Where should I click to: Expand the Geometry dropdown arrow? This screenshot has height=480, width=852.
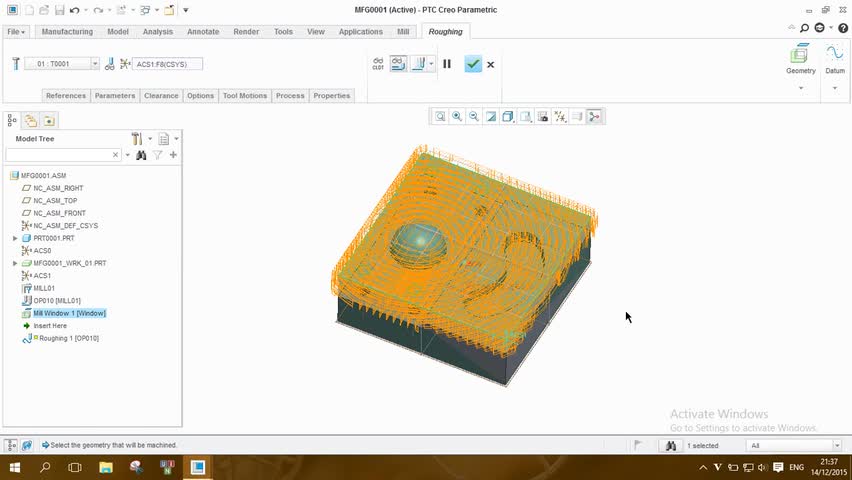800,88
